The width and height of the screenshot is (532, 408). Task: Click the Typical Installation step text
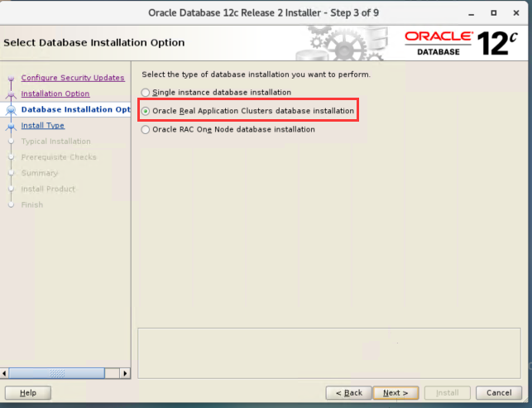point(56,142)
